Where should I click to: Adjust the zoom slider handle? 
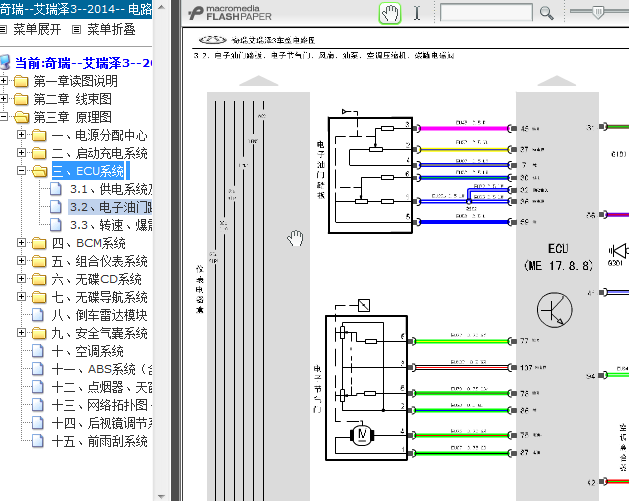click(598, 12)
